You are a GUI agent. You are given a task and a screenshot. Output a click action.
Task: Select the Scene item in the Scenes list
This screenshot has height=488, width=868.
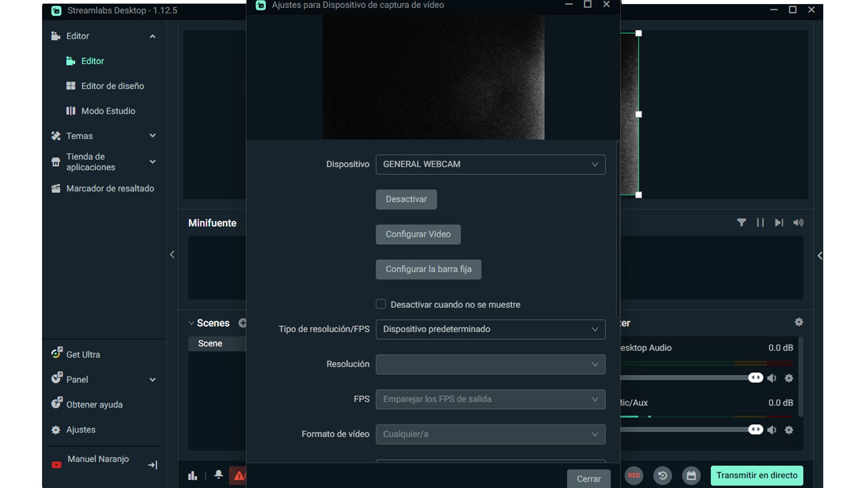click(210, 343)
